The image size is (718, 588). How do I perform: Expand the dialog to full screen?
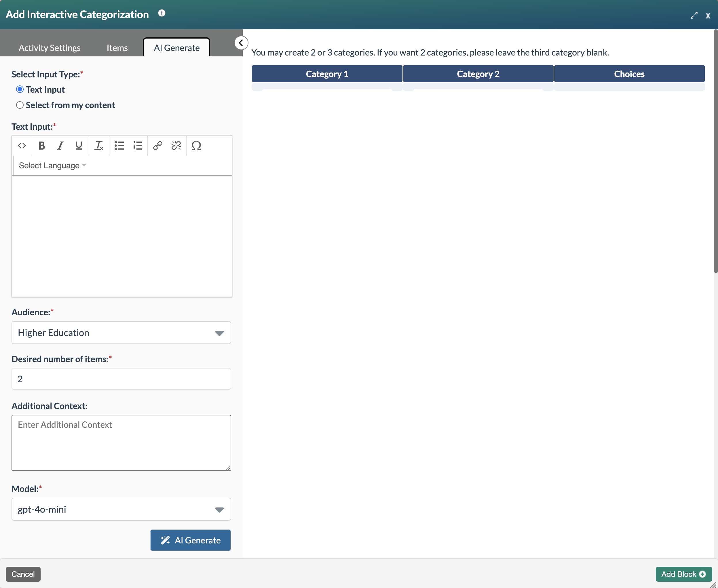[x=694, y=15]
